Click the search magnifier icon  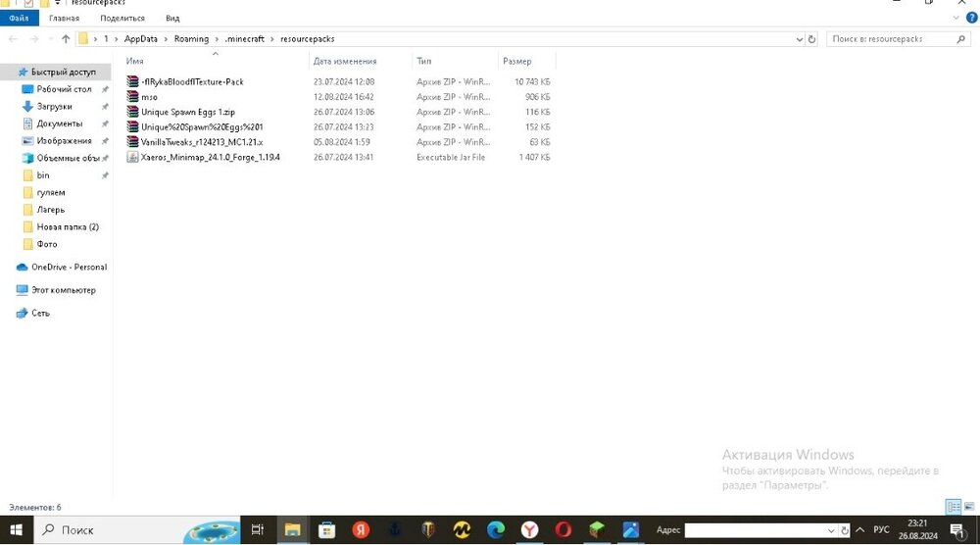click(x=960, y=39)
